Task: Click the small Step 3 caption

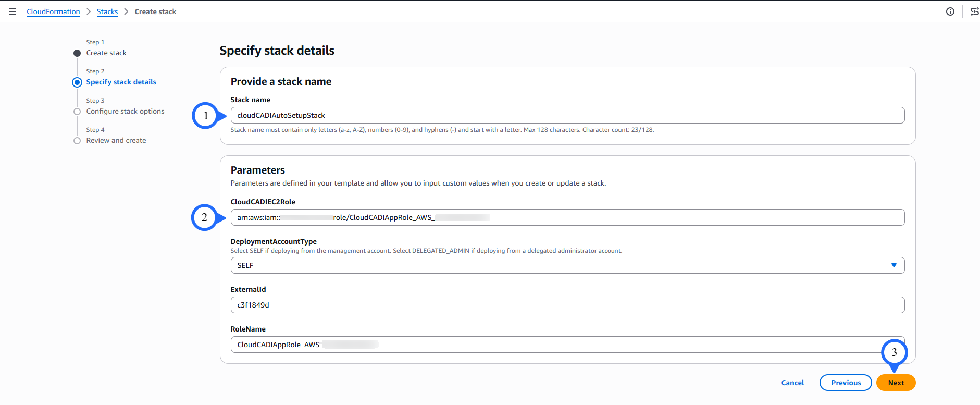Action: pos(95,101)
